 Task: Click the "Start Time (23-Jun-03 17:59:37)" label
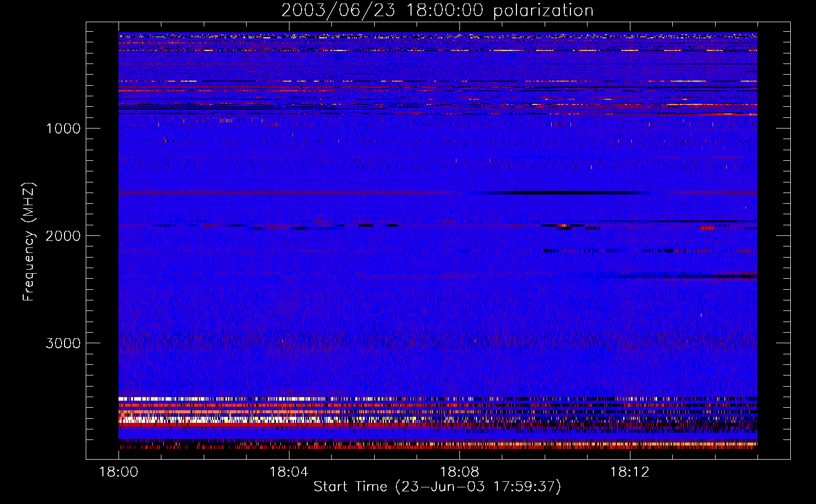[x=437, y=487]
